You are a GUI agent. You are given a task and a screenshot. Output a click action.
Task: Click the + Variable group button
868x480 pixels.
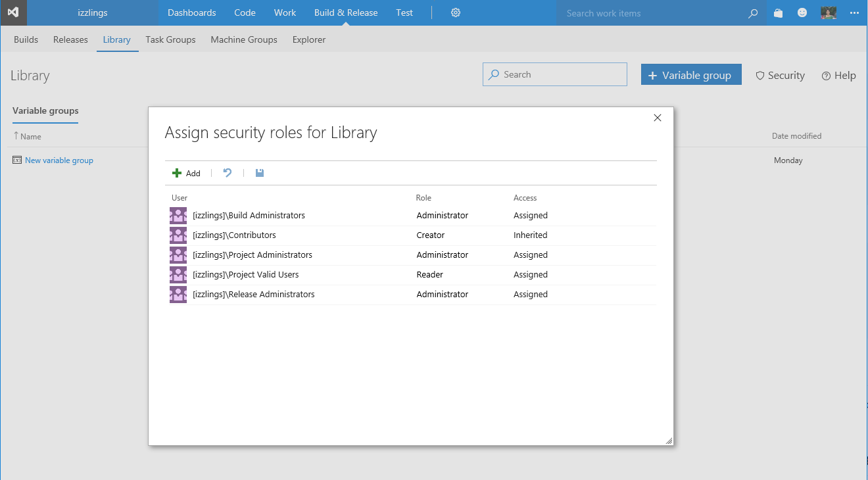pos(690,75)
